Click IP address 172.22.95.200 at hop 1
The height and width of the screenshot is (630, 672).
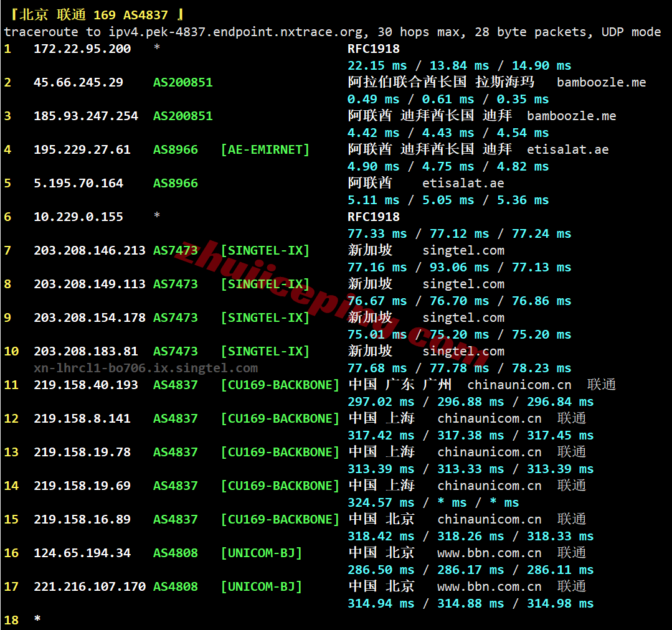pyautogui.click(x=82, y=49)
